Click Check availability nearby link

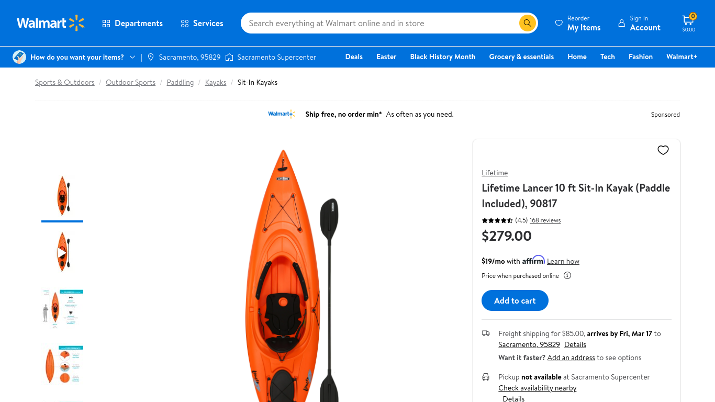(538, 388)
